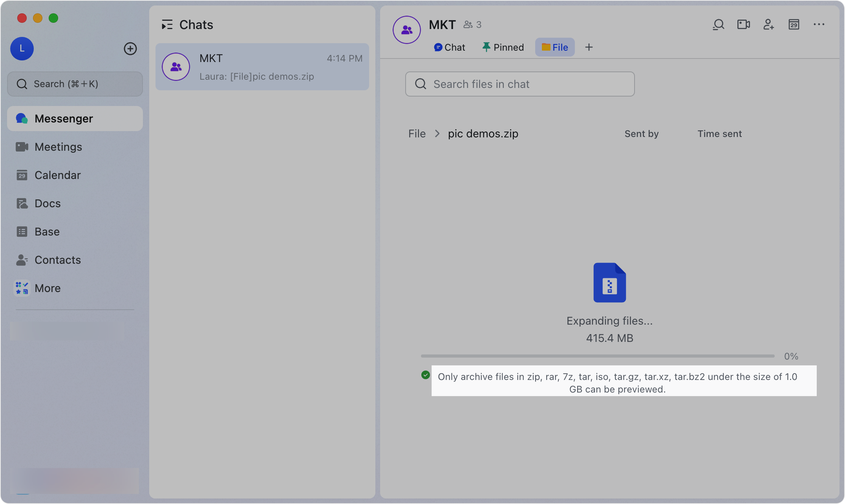
Task: Create a new chat with the plus button
Action: (130, 49)
